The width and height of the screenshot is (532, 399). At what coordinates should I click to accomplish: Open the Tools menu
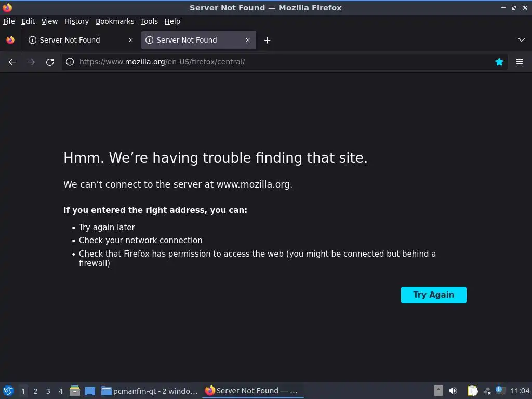tap(149, 21)
